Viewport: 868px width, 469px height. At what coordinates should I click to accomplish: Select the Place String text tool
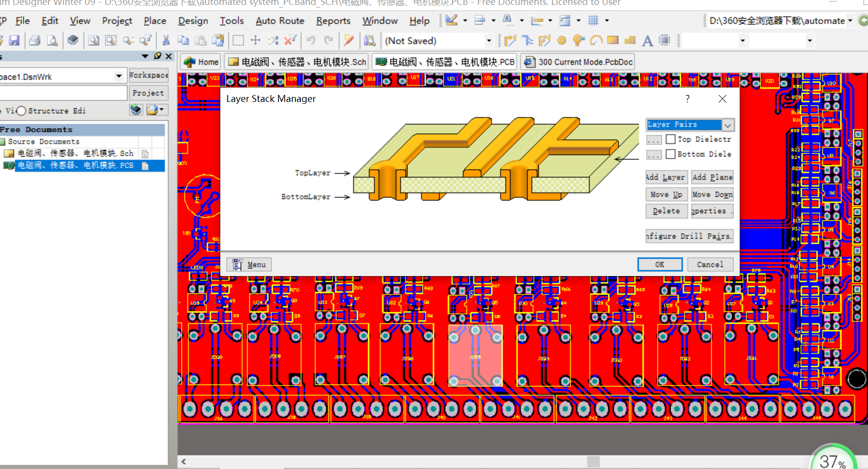point(647,40)
